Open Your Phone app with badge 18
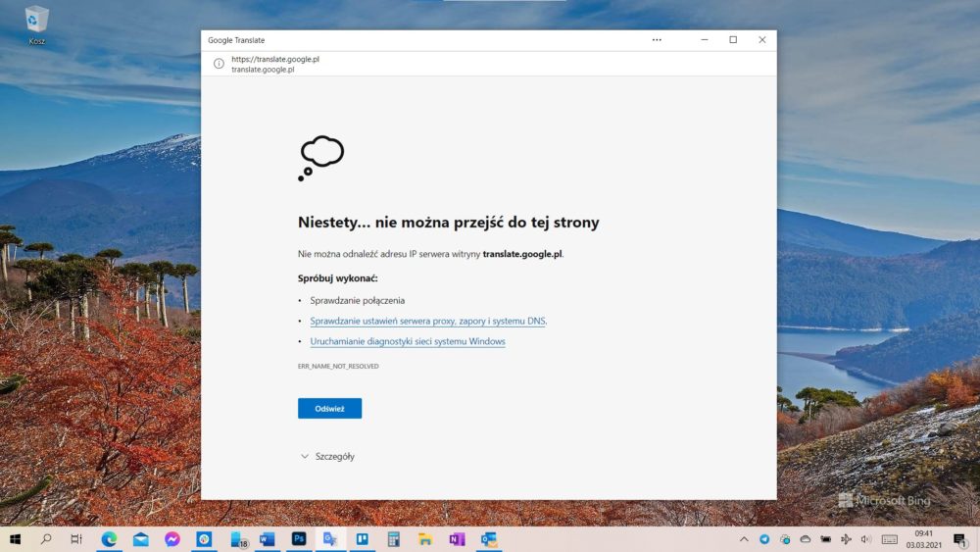The height and width of the screenshot is (552, 980). 238,539
